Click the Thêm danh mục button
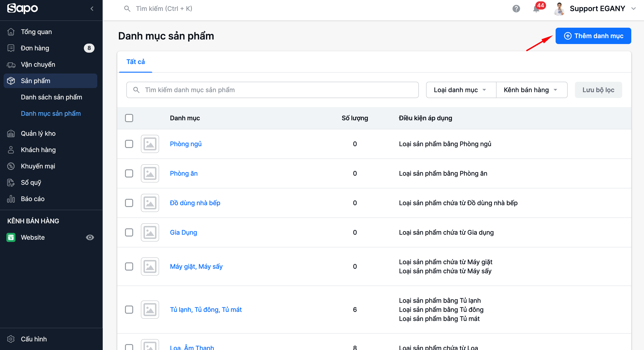 [x=593, y=36]
